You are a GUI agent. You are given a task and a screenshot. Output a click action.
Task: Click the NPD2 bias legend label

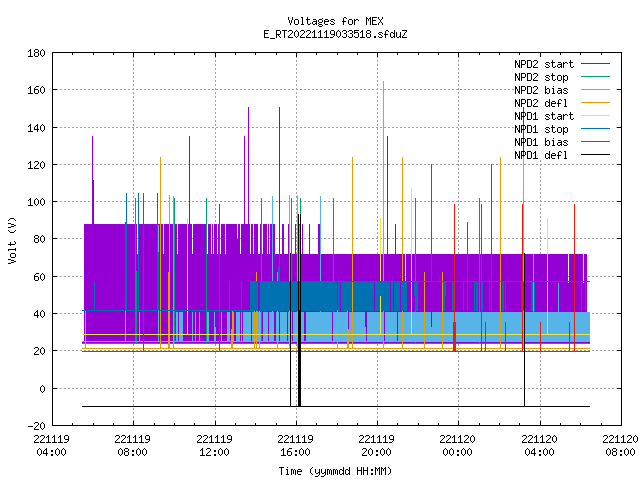[541, 90]
